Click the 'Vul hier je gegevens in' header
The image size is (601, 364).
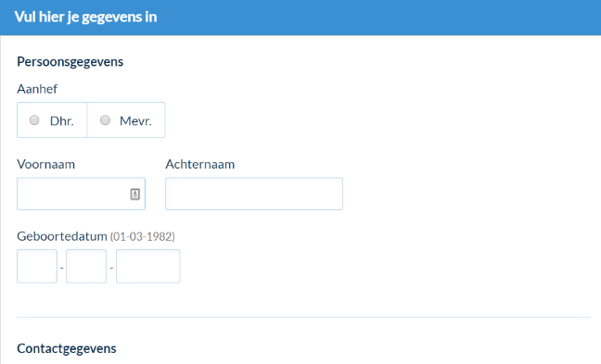pos(86,18)
